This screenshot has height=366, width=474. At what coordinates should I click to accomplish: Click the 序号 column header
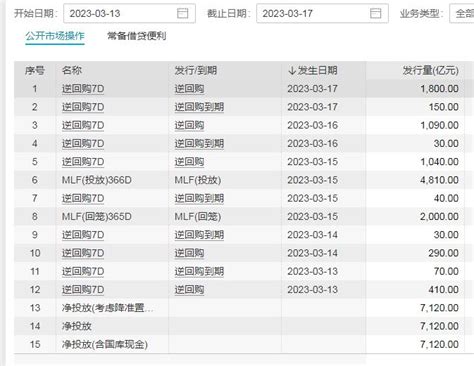tap(35, 70)
